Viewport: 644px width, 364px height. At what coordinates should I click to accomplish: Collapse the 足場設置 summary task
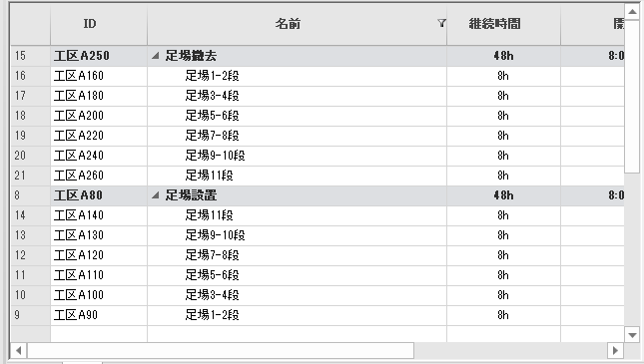[x=155, y=195]
